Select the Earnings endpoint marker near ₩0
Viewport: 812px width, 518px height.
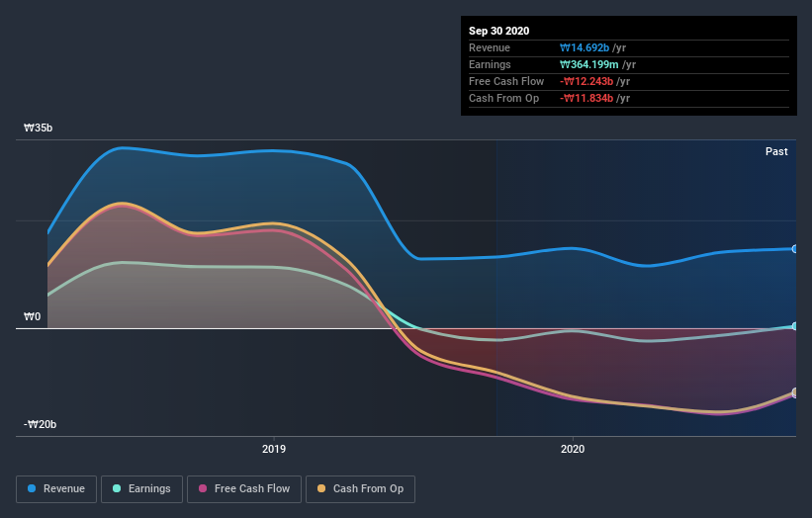[795, 326]
